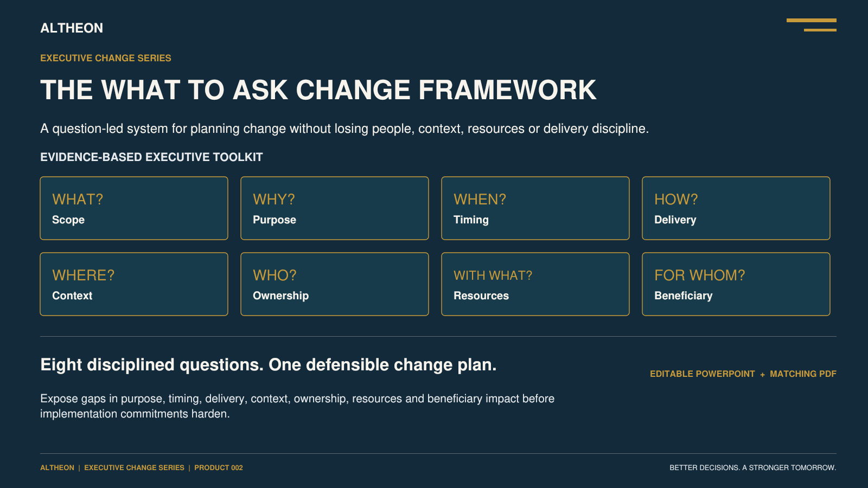
Task: Click the gold double-line menu icon
Action: 812,25
